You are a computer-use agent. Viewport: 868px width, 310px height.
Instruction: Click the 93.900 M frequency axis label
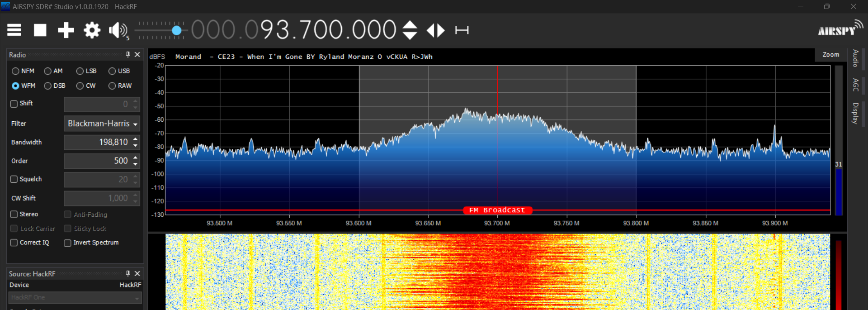pyautogui.click(x=775, y=223)
